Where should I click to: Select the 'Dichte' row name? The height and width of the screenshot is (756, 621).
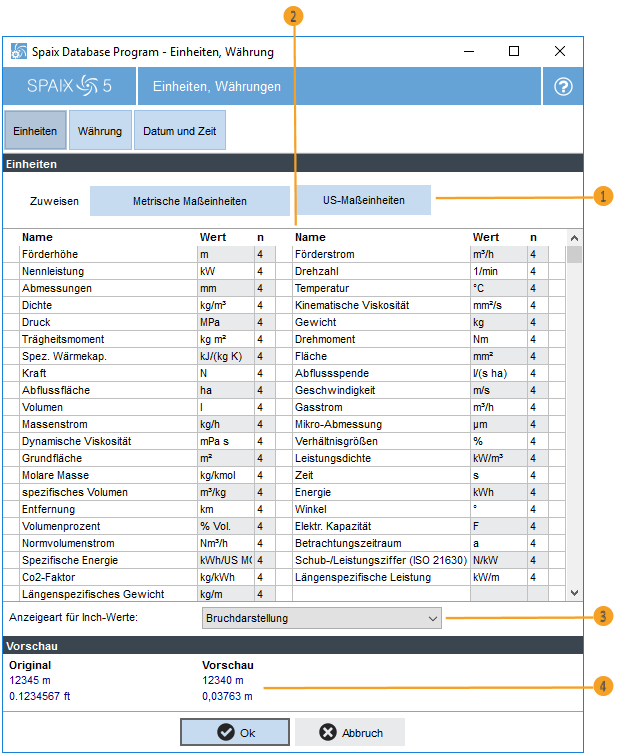(37, 305)
